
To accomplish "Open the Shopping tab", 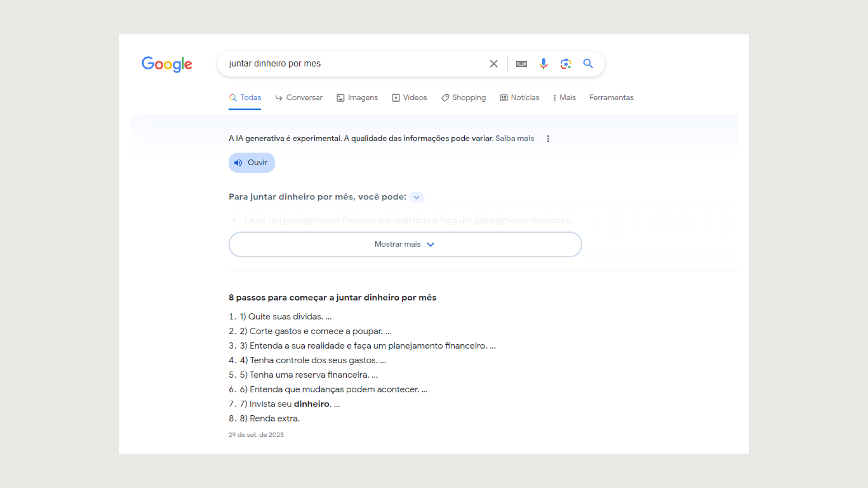I will tap(463, 98).
